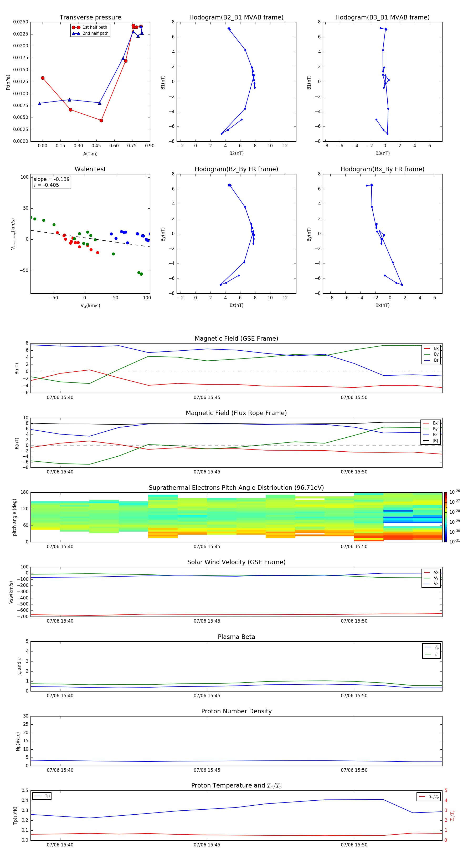Click the 'Hodogram(Bz_By FR frame)' title

236,169
